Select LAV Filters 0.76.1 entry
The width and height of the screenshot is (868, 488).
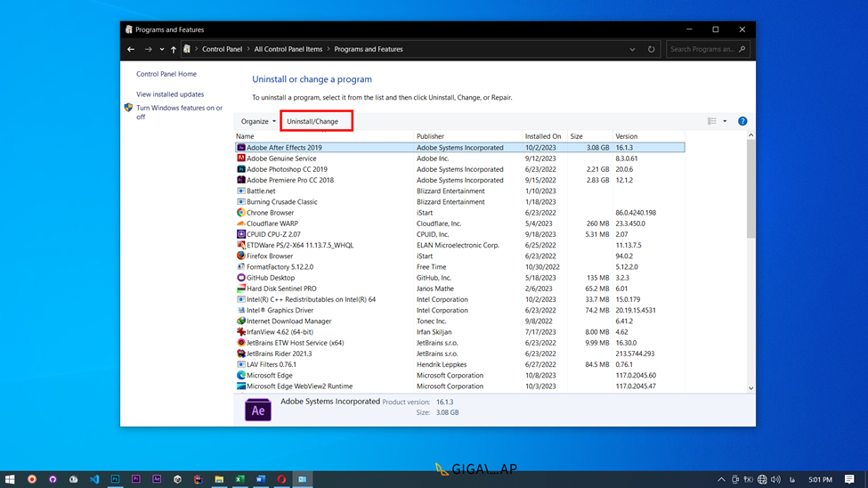[x=272, y=364]
